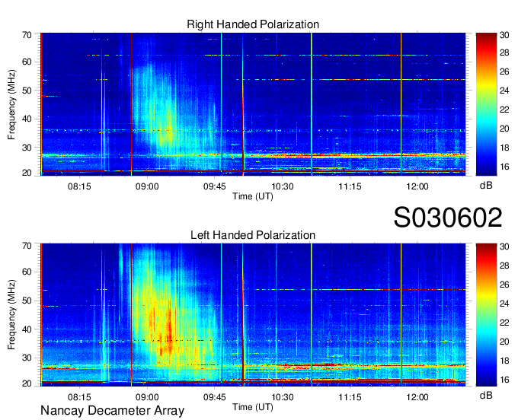Click the 09:45 tick of Left Handed plot

(x=214, y=396)
